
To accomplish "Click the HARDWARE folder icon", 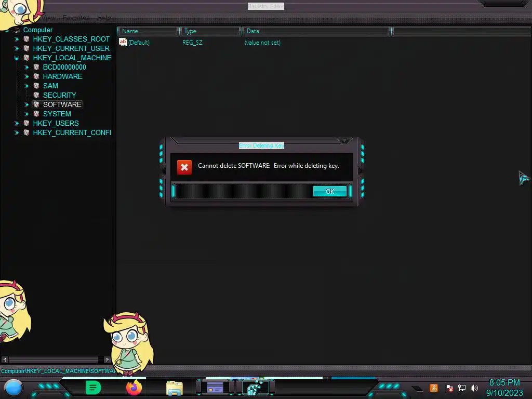I will click(x=36, y=76).
